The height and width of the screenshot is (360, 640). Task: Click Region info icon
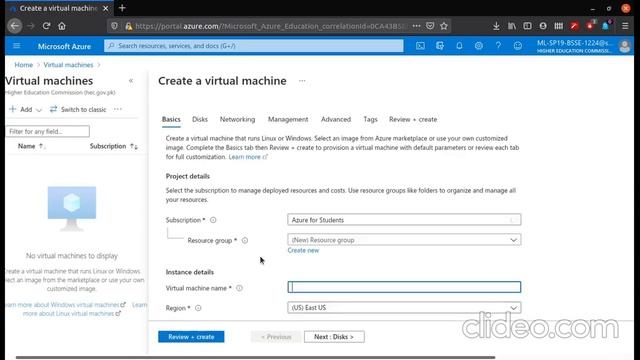pos(198,308)
